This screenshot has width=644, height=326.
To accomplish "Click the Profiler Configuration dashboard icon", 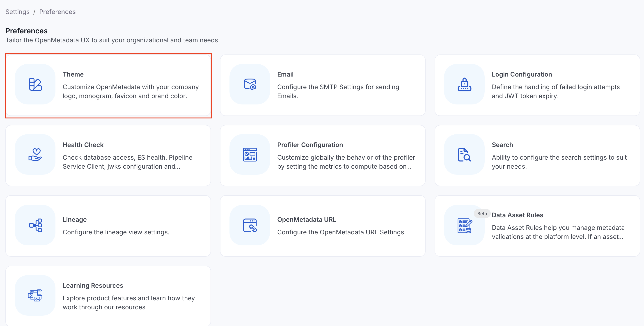I will click(250, 155).
